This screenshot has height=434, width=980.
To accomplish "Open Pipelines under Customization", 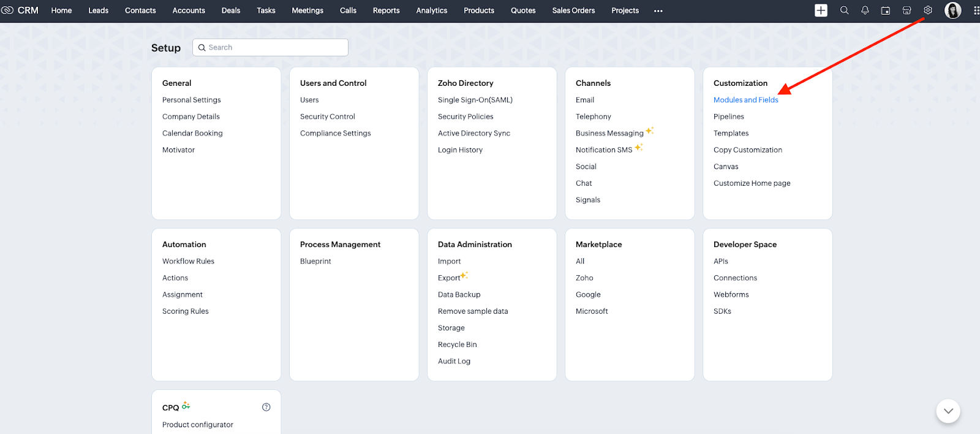I will (729, 116).
